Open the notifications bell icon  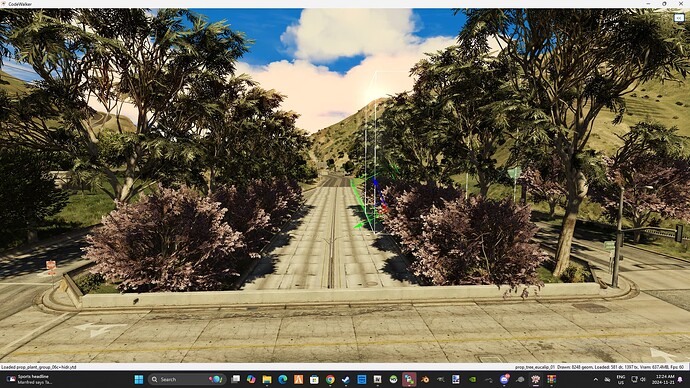click(681, 379)
